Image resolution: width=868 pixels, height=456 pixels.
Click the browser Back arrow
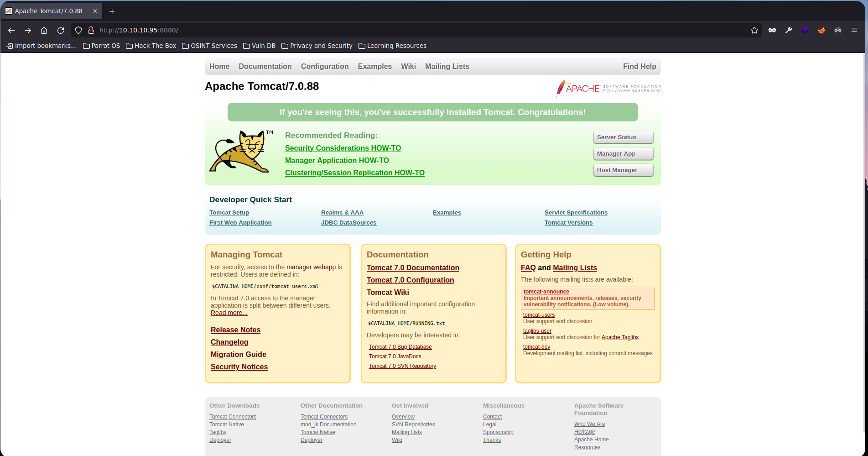pos(11,30)
